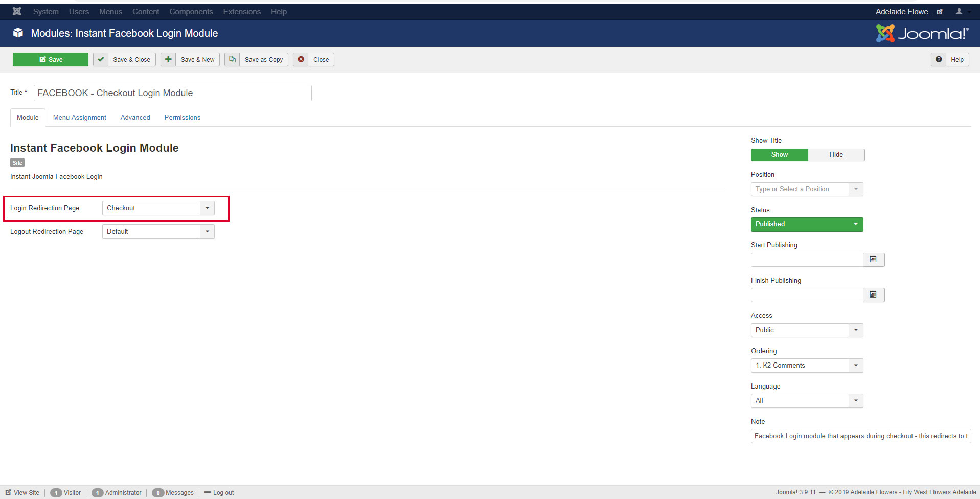The height and width of the screenshot is (499, 980).
Task: Click the question mark Help icon
Action: [x=939, y=59]
